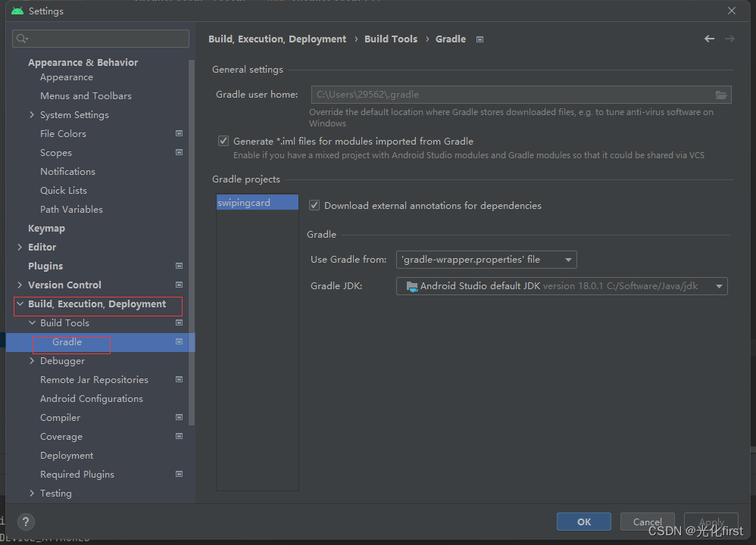756x545 pixels.
Task: Click project-level icon on the Gradle row
Action: pos(179,341)
